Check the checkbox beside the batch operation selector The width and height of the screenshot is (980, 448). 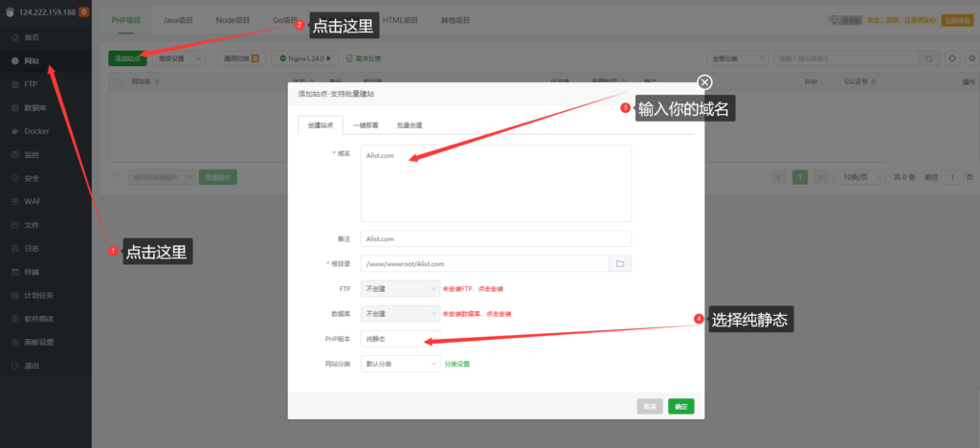coord(119,177)
